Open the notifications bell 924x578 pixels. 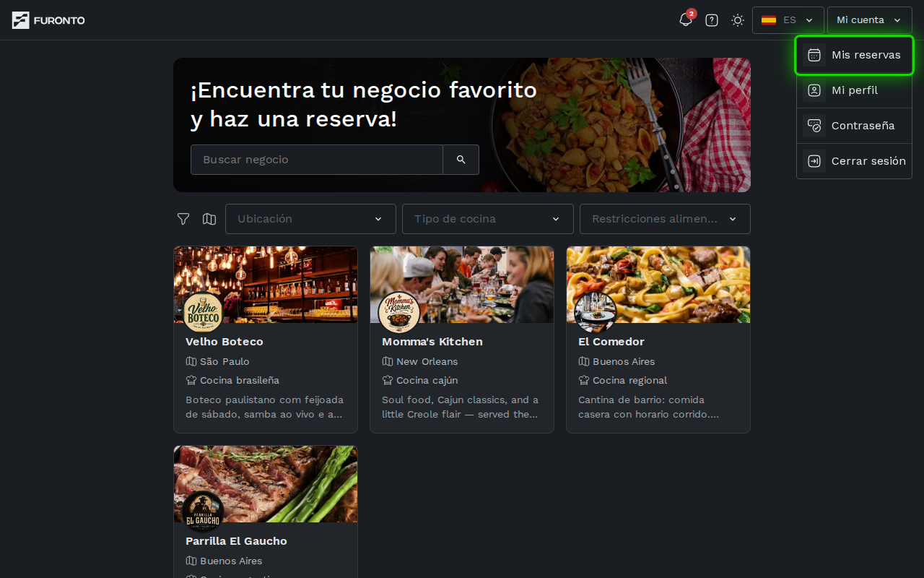(686, 20)
